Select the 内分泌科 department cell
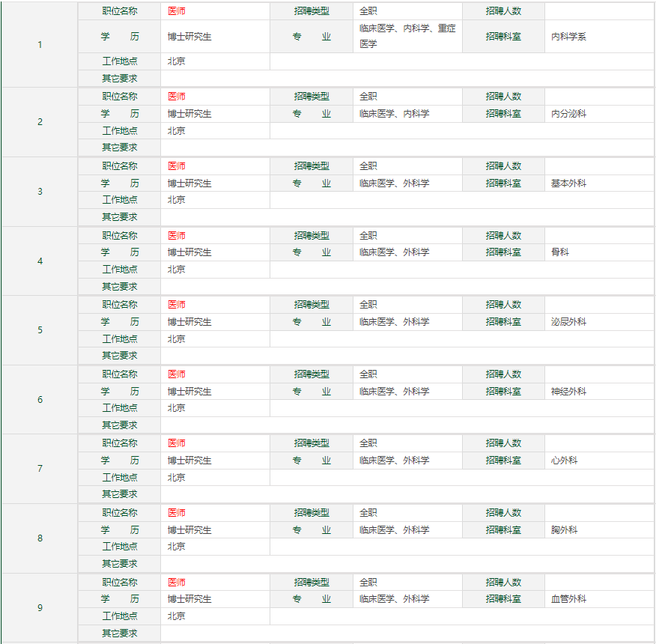The width and height of the screenshot is (656, 644). point(568,114)
